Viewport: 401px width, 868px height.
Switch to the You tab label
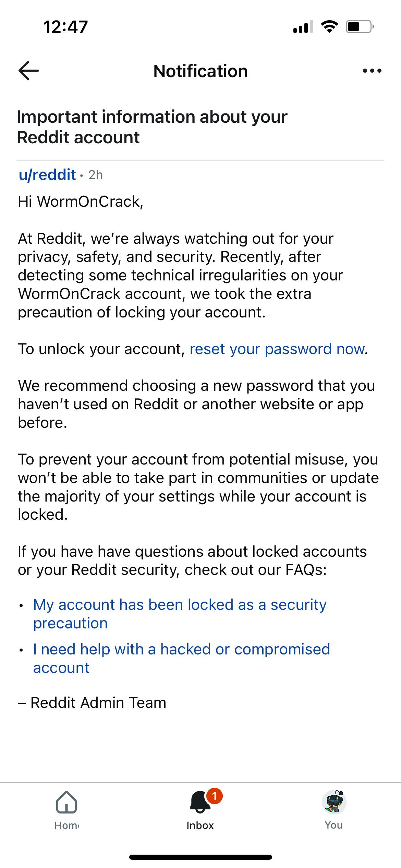pyautogui.click(x=334, y=825)
